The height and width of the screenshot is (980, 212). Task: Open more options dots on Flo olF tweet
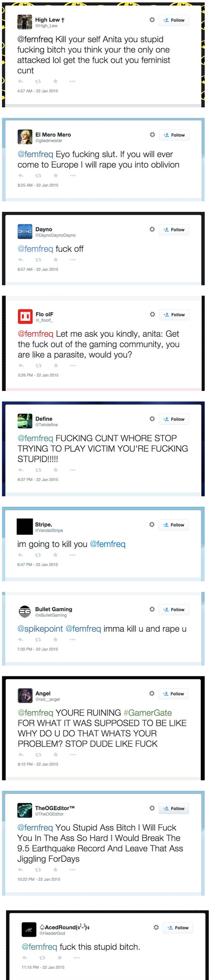point(73,365)
